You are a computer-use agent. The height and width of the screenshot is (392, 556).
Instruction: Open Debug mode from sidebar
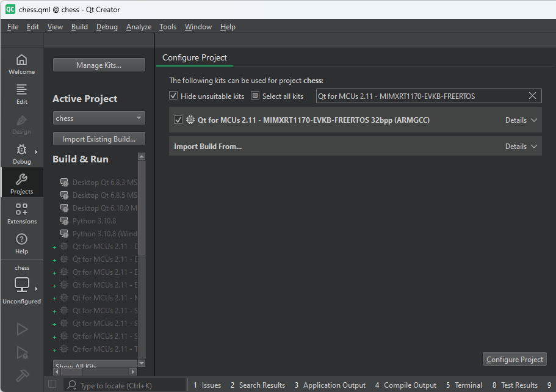coord(21,153)
